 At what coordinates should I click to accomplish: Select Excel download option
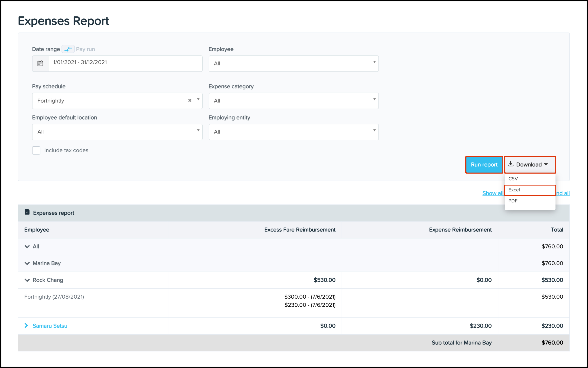point(514,190)
